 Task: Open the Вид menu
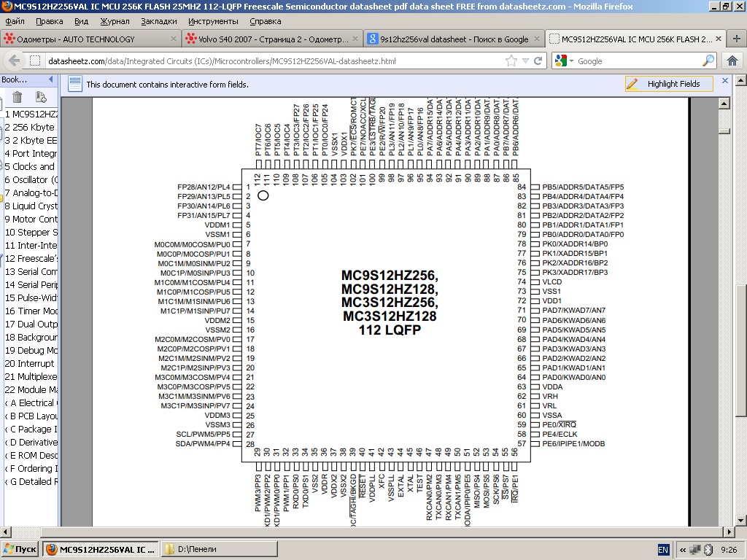82,21
